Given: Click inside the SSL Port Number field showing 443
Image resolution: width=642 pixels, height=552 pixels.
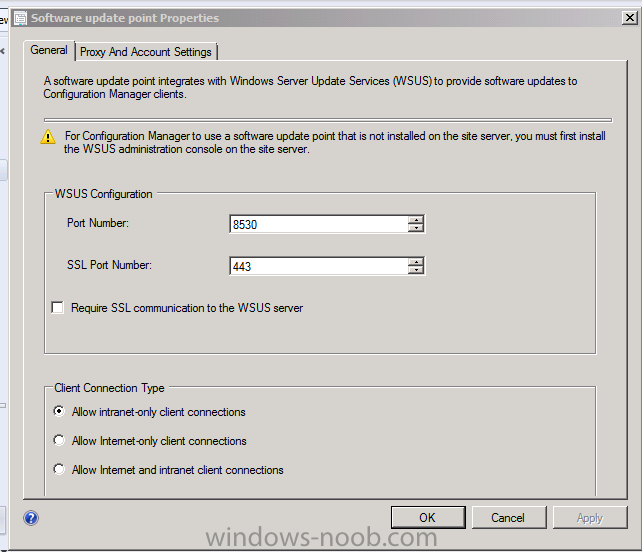Looking at the screenshot, I should pyautogui.click(x=319, y=266).
